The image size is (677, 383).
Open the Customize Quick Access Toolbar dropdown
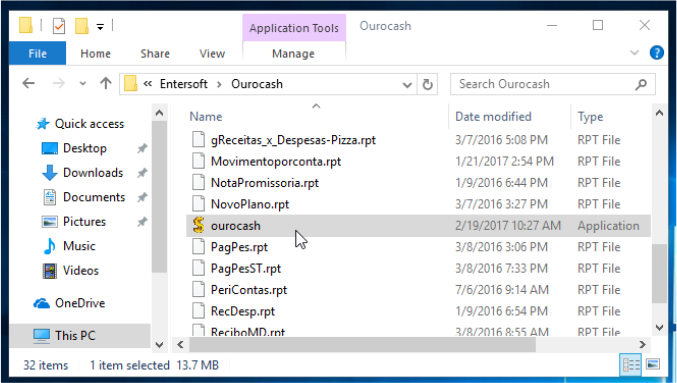coord(100,27)
